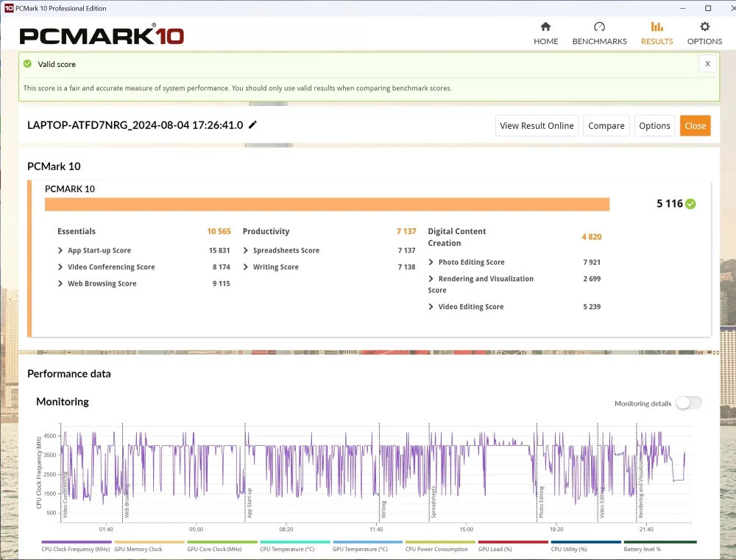Image resolution: width=736 pixels, height=560 pixels.
Task: Dismiss the Valid score banner with X
Action: click(707, 64)
